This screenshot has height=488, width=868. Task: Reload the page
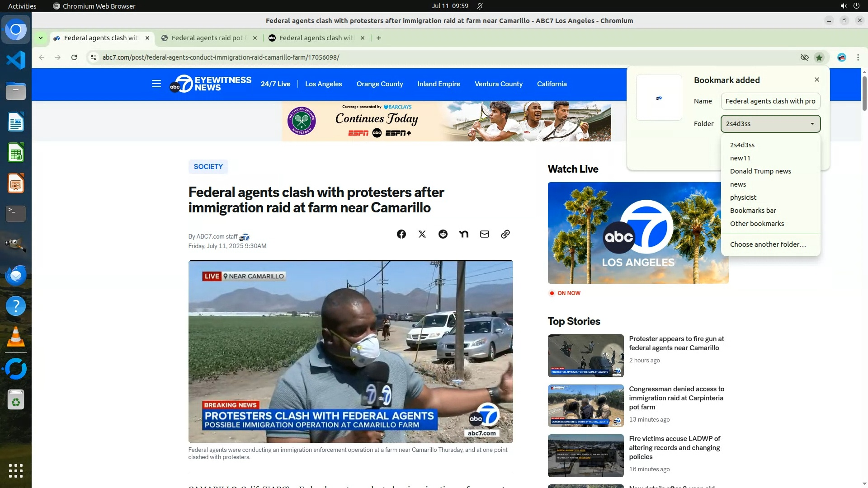pyautogui.click(x=74, y=57)
